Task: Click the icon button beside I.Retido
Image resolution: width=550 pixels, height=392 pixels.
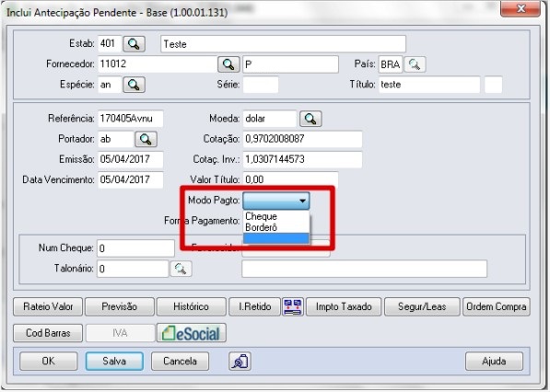Action: click(x=293, y=306)
